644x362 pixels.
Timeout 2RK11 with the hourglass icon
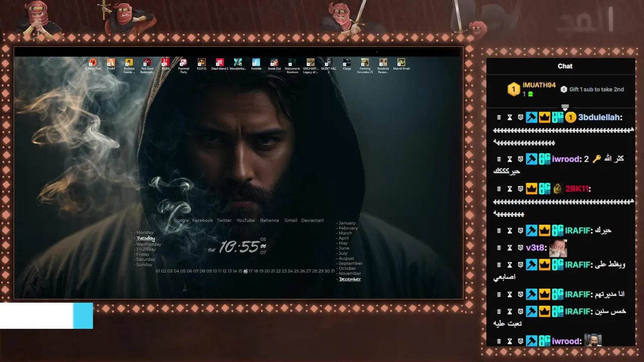(x=509, y=189)
